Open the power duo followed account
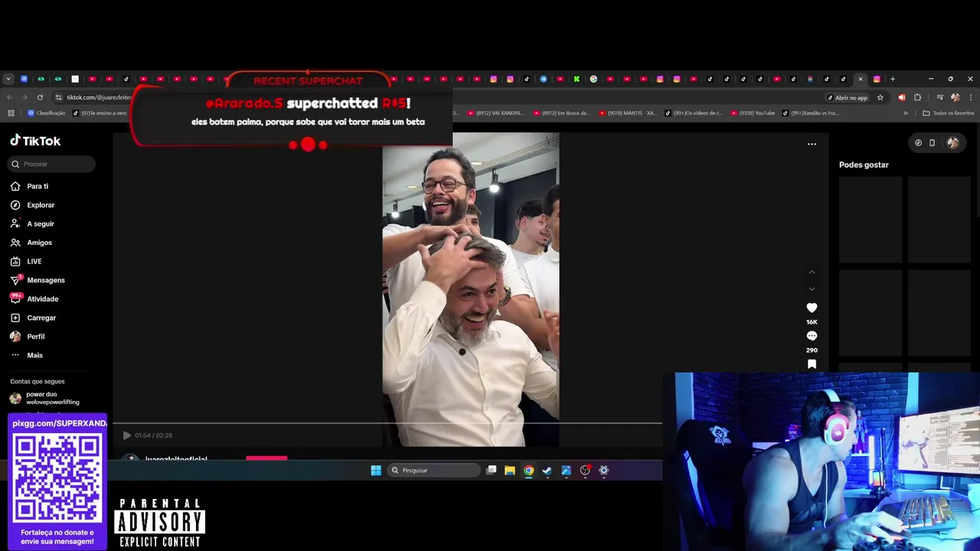 point(44,398)
